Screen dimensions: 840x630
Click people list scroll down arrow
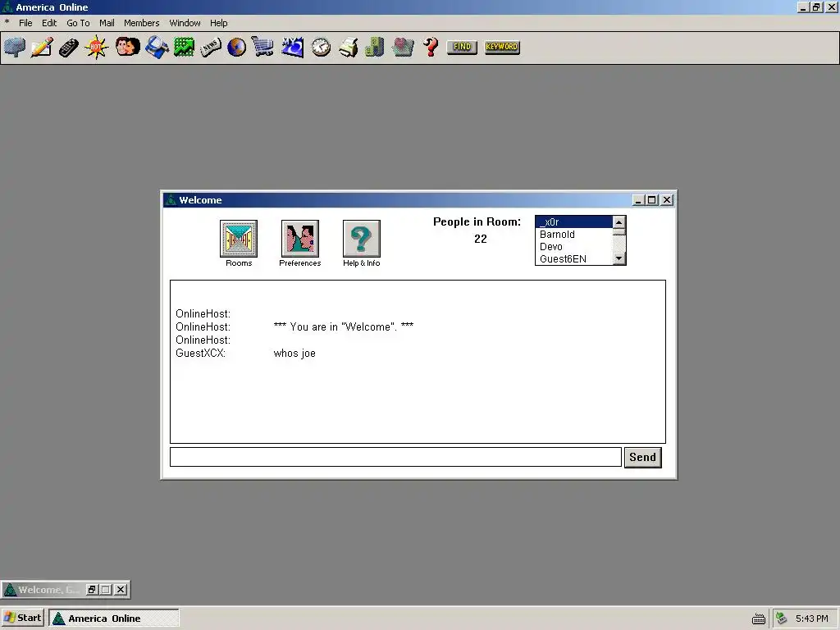pos(619,258)
